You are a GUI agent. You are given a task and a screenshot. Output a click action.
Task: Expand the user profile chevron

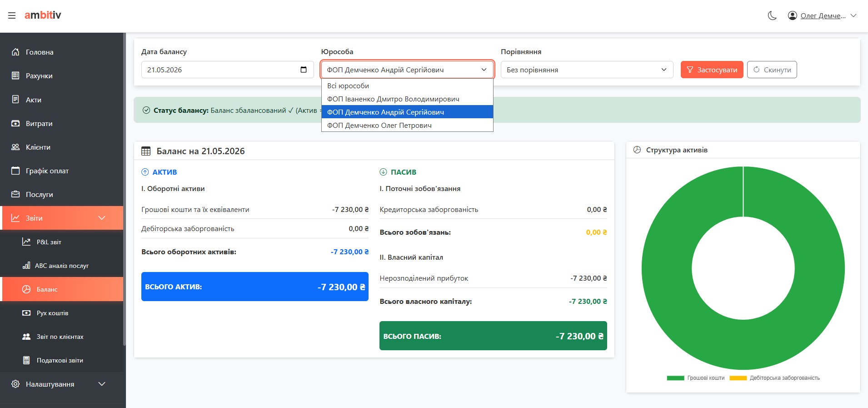(x=853, y=15)
